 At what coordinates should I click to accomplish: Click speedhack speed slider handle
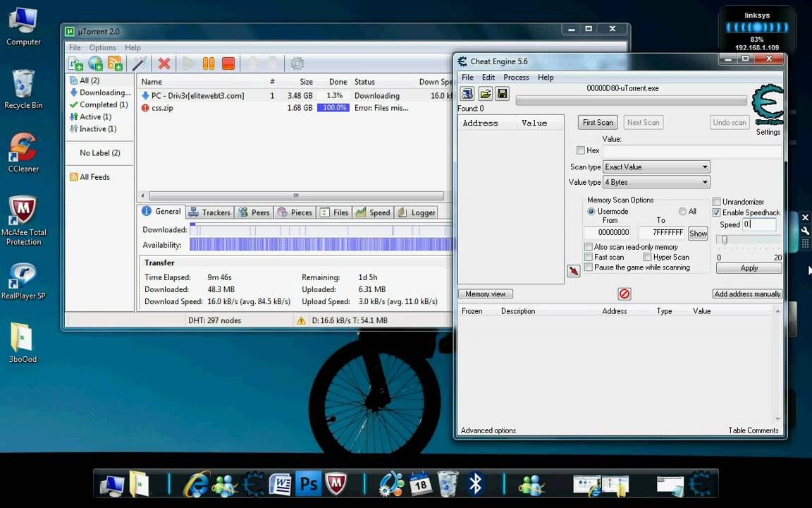click(724, 239)
